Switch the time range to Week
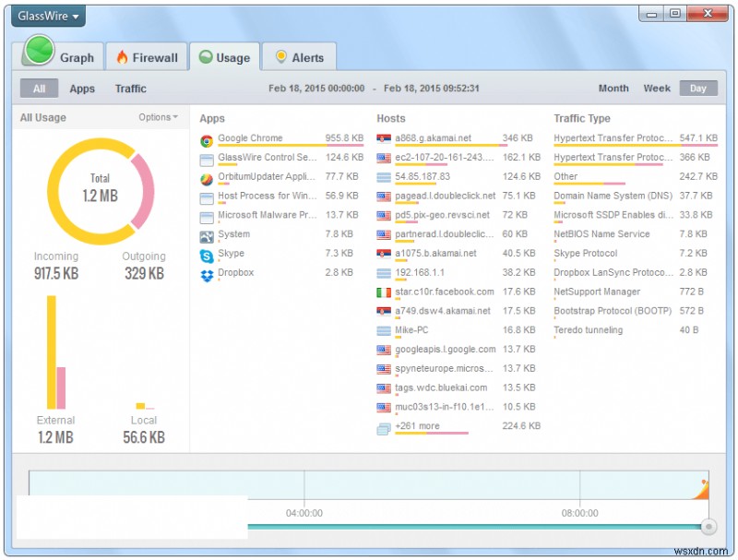This screenshot has width=738, height=560. (657, 88)
